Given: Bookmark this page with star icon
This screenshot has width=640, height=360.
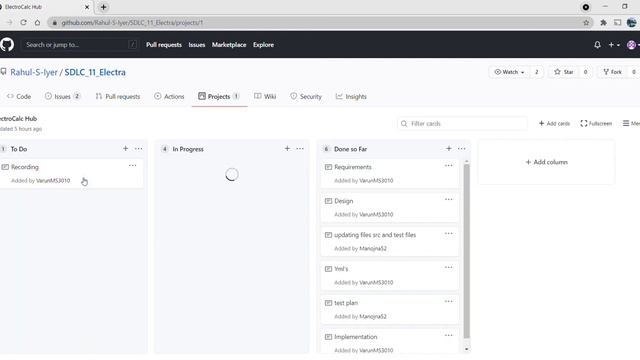Looking at the screenshot, I should click(x=586, y=22).
